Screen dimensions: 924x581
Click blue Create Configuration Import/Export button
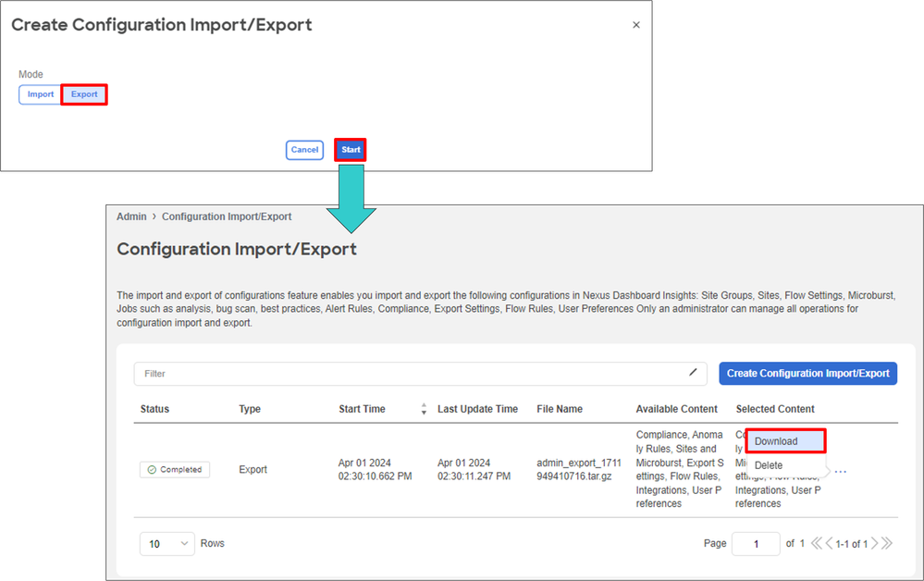(x=807, y=374)
